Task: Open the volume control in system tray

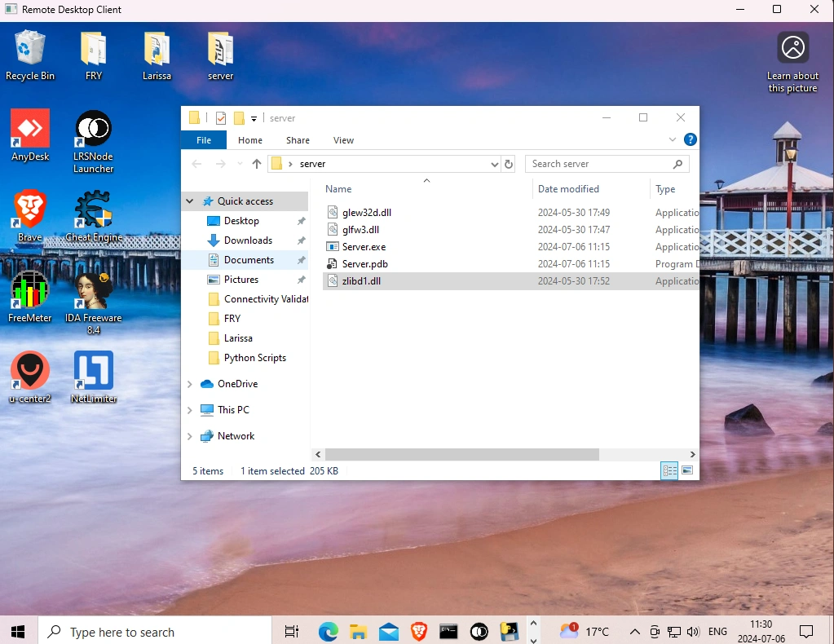Action: [693, 632]
